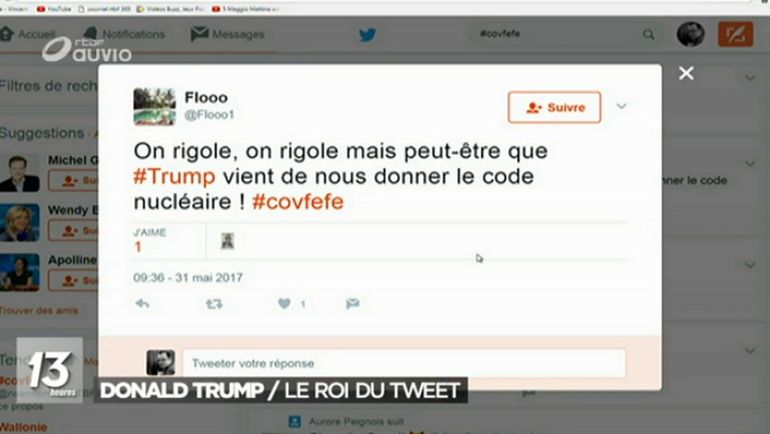This screenshot has height=434, width=770.
Task: Close the tweet popup with the X
Action: 686,73
